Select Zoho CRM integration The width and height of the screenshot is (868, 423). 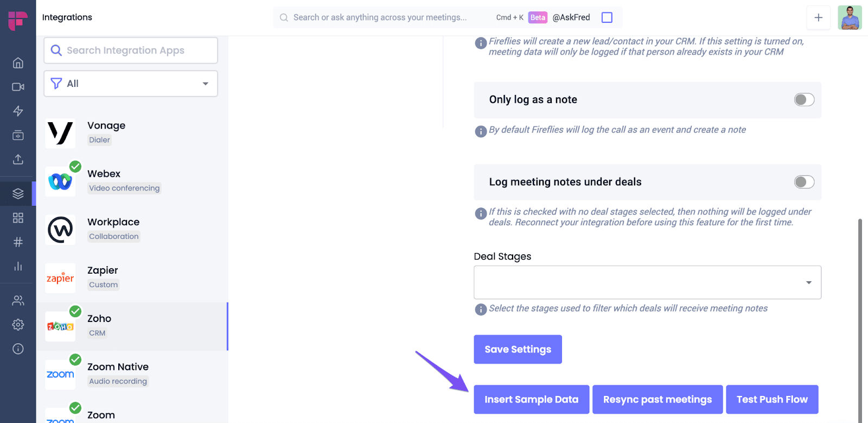(x=132, y=326)
